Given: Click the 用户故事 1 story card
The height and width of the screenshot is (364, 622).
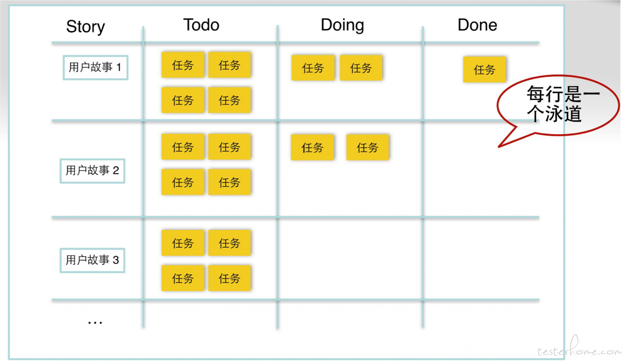Looking at the screenshot, I should (96, 68).
